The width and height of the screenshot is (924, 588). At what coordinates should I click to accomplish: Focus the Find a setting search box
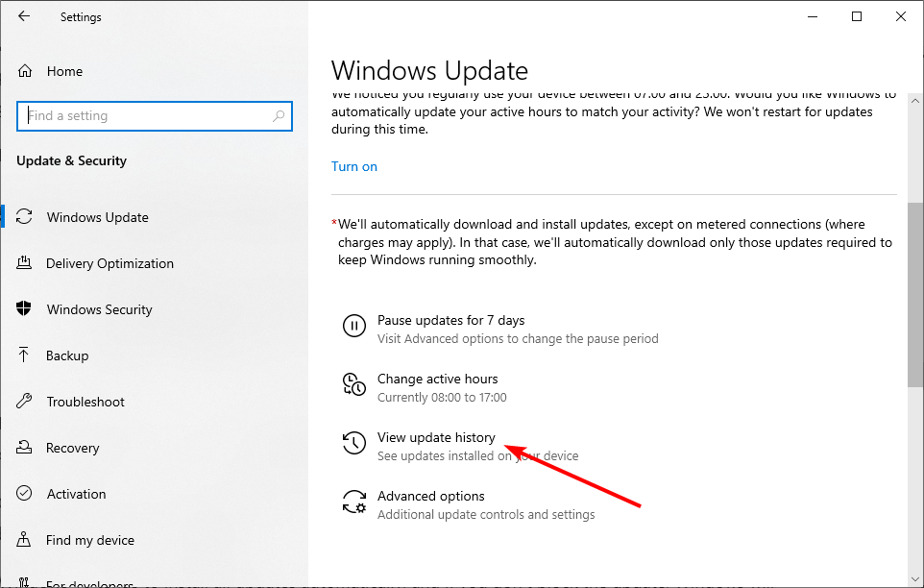click(149, 116)
